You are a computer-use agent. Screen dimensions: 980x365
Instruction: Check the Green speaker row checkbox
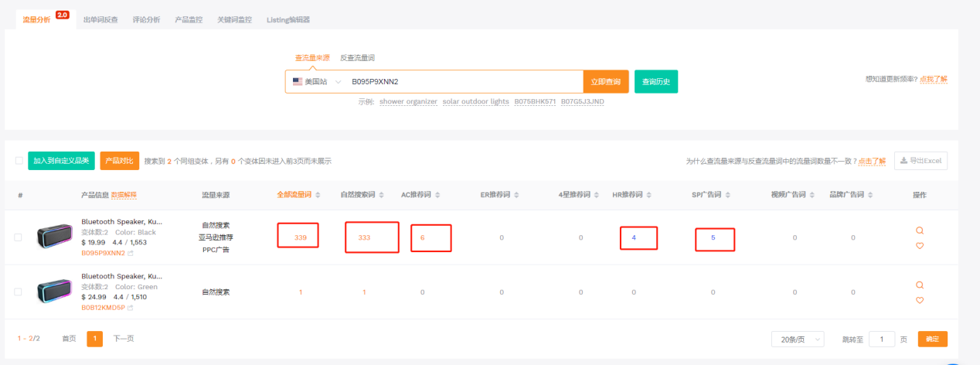(19, 292)
